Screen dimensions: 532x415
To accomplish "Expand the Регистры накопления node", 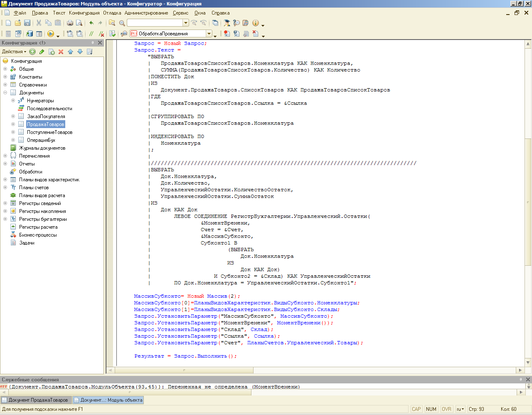I will [x=5, y=211].
